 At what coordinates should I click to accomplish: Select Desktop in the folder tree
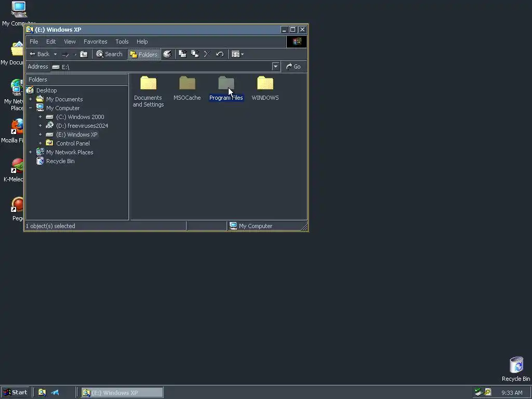point(46,90)
